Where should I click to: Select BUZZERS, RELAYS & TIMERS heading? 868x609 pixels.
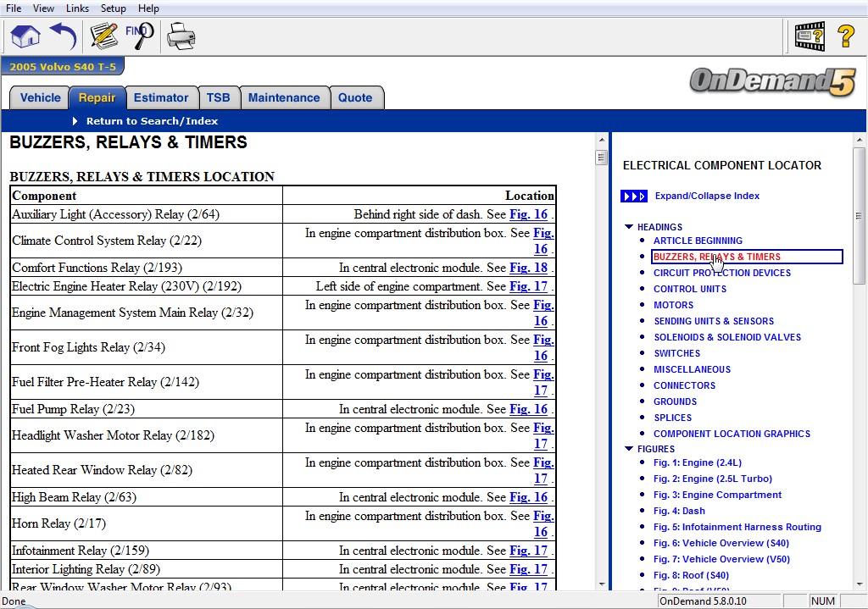pos(717,257)
